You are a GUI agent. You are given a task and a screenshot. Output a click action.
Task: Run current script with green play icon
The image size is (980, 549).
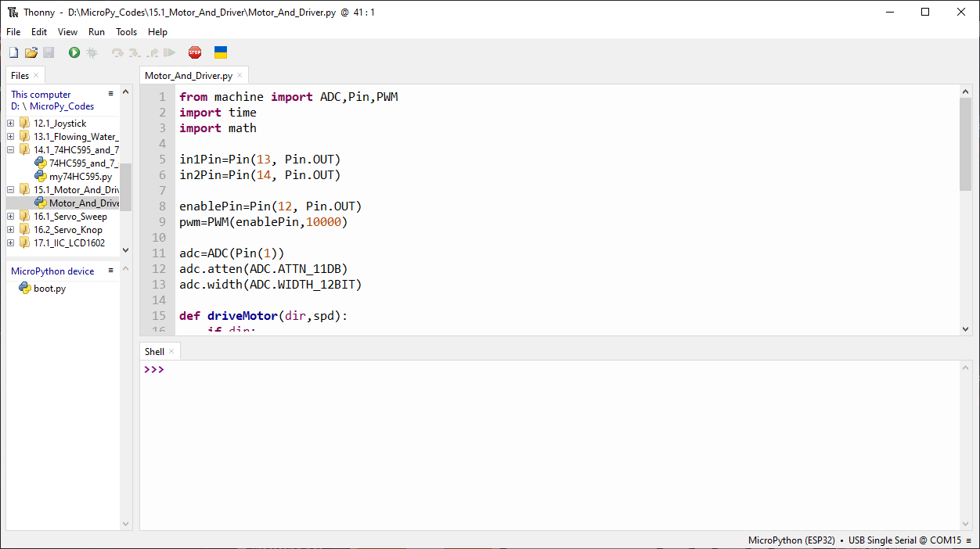click(x=74, y=52)
